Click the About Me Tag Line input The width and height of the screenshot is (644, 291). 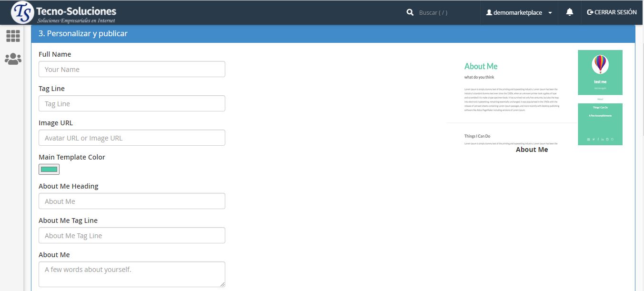[x=131, y=236]
